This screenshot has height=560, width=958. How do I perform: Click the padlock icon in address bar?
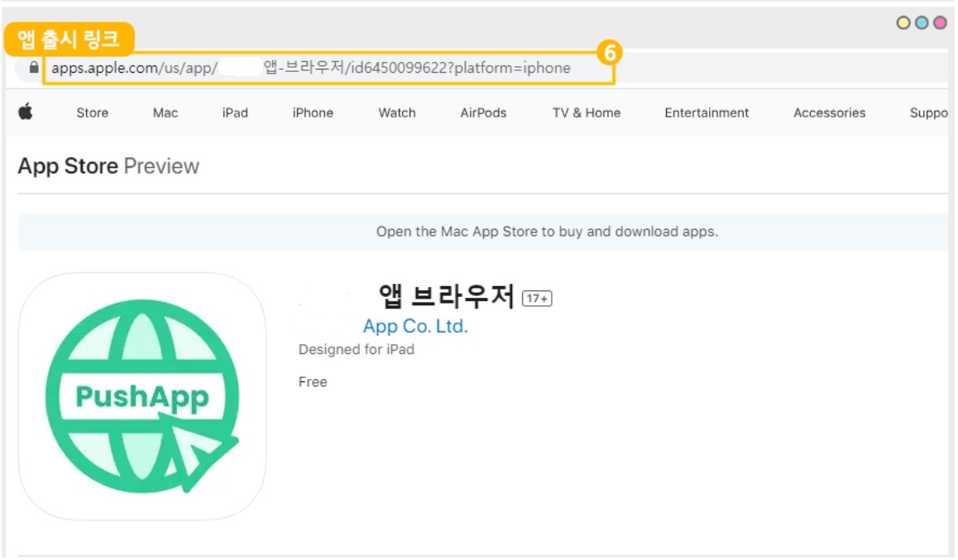click(x=34, y=67)
